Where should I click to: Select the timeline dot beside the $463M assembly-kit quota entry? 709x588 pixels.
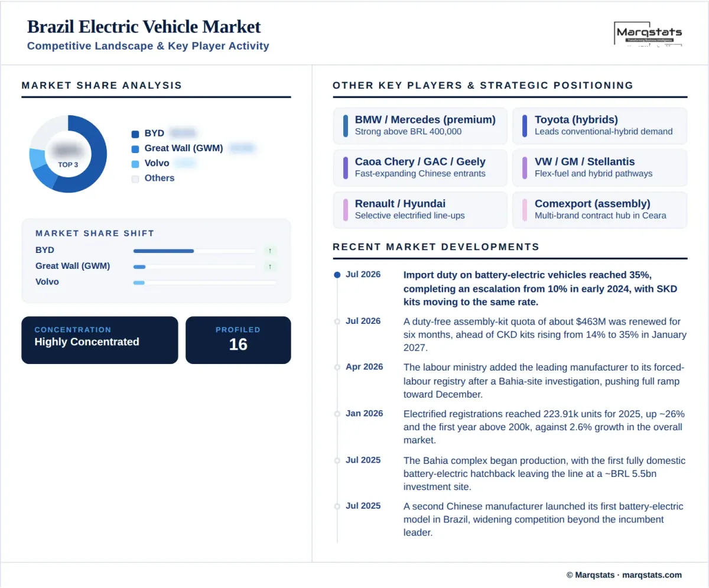[x=337, y=321]
